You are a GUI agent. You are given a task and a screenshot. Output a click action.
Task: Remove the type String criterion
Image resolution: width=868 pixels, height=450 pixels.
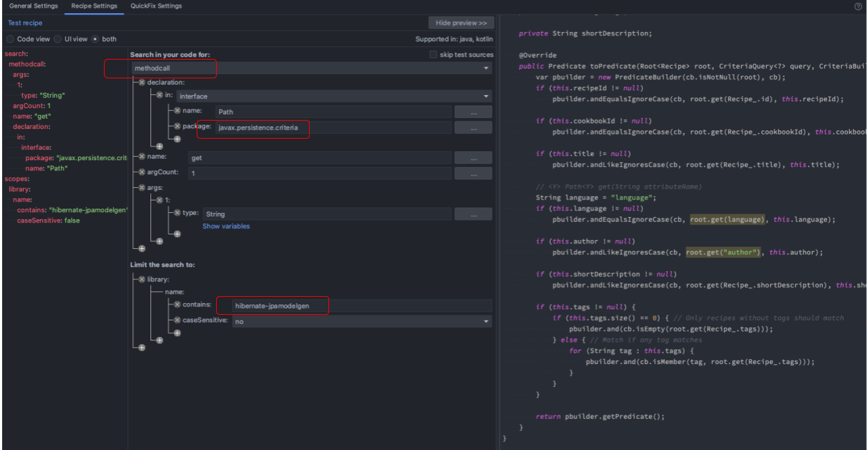[x=177, y=213]
